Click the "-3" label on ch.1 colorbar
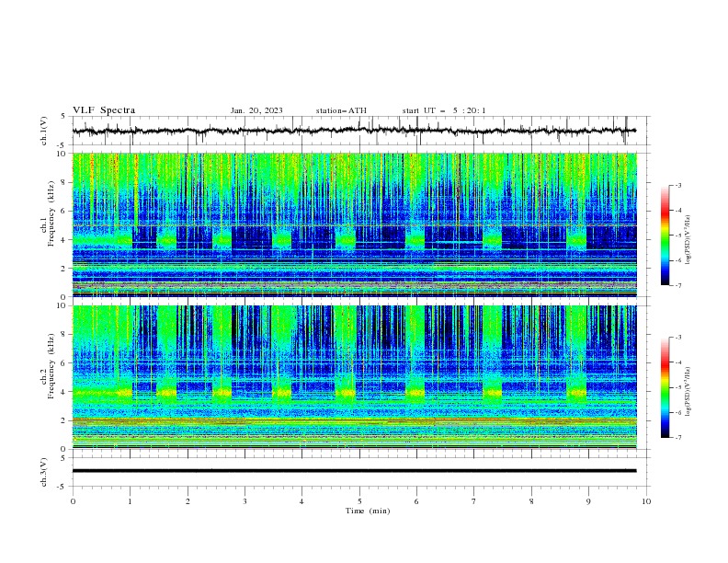 pyautogui.click(x=677, y=185)
